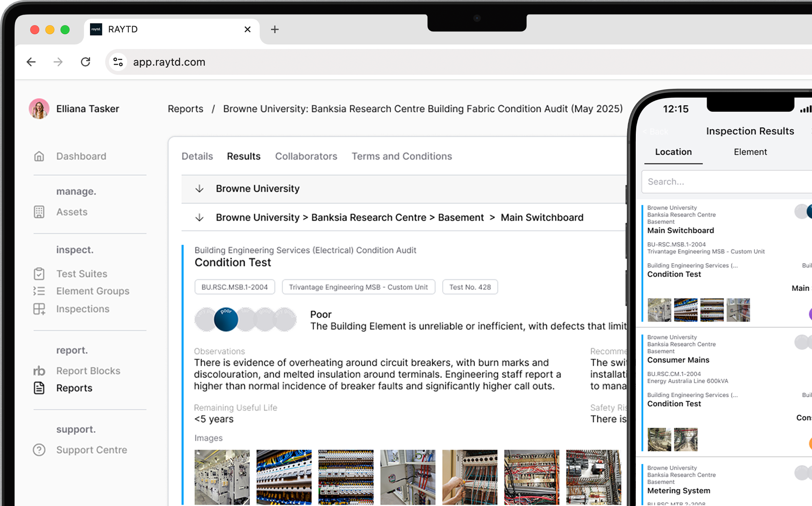Click the Report Blocks rb icon
Image resolution: width=812 pixels, height=506 pixels.
point(39,371)
